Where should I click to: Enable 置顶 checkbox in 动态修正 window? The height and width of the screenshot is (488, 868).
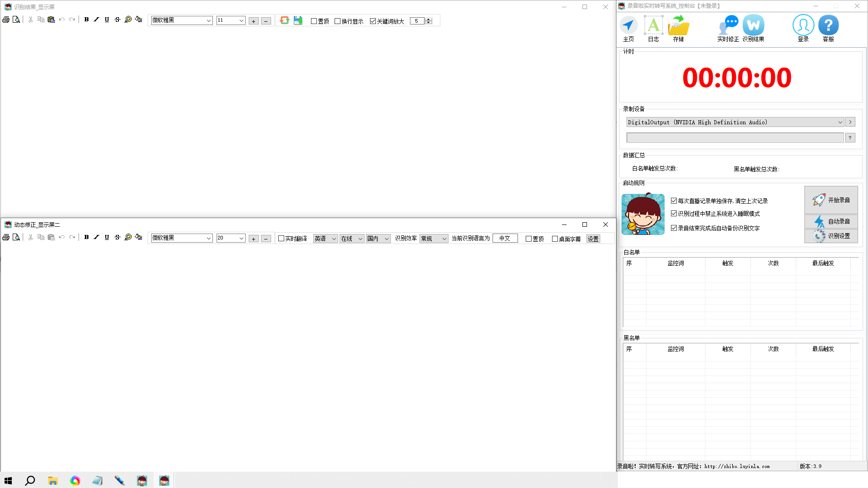[528, 239]
